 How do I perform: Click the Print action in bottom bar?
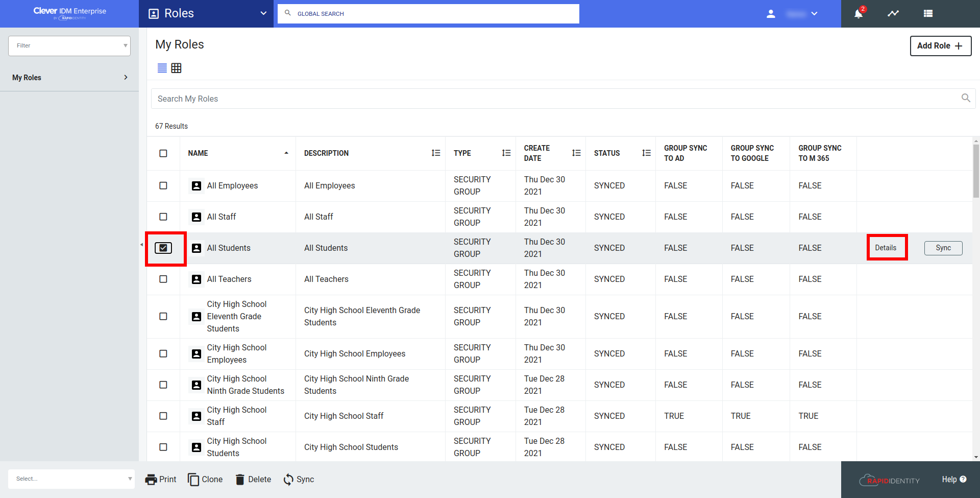click(161, 479)
